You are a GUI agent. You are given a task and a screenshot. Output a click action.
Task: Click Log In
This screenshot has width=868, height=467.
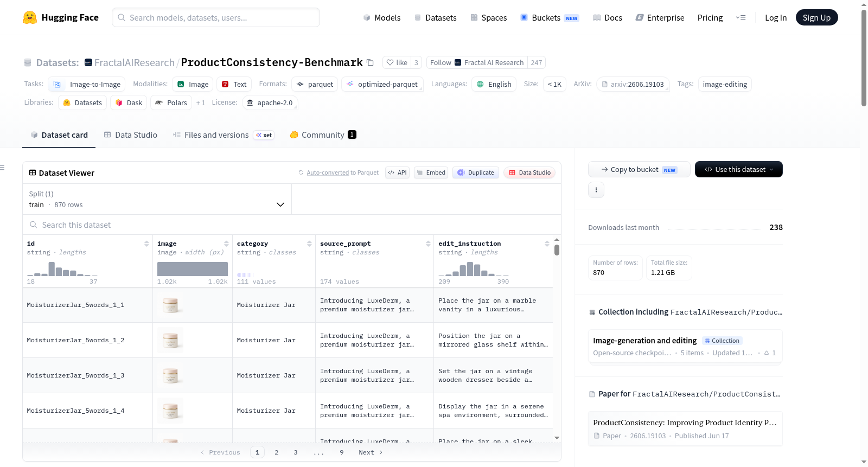pos(776,17)
